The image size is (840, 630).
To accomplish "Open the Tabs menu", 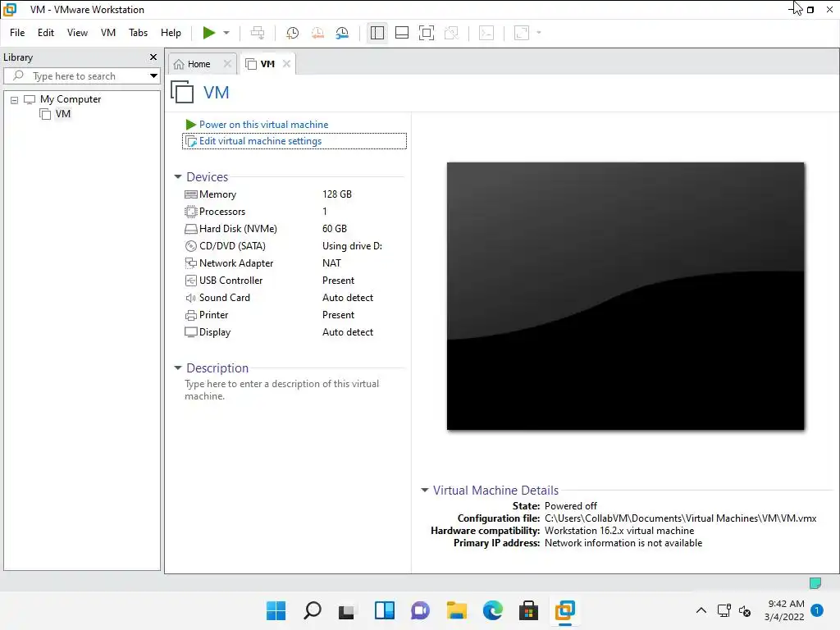I will click(x=138, y=33).
